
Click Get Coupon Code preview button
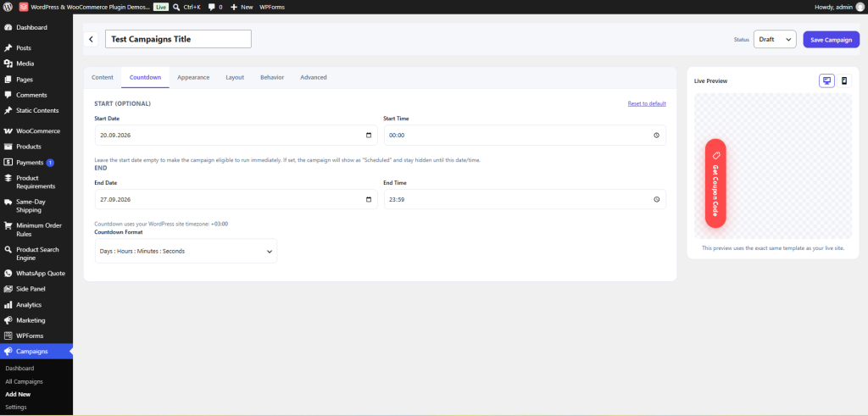(715, 183)
